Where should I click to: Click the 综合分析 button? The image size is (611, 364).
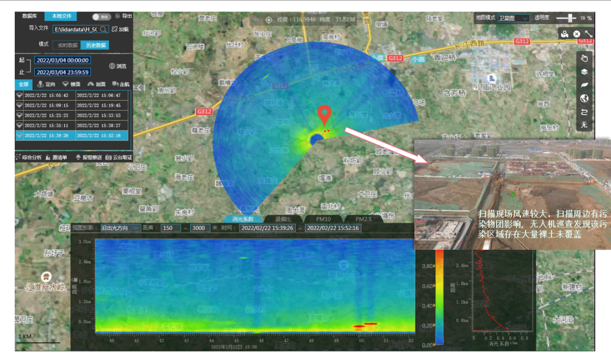(28, 158)
